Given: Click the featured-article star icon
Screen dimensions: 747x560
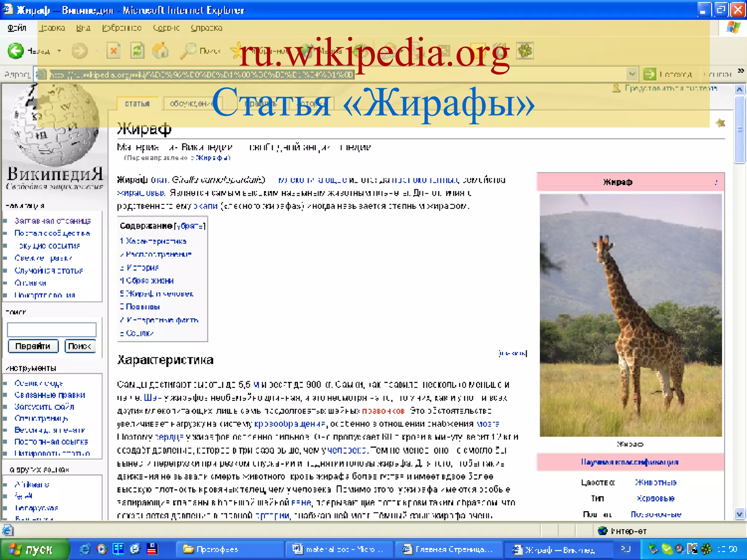Looking at the screenshot, I should (x=720, y=123).
